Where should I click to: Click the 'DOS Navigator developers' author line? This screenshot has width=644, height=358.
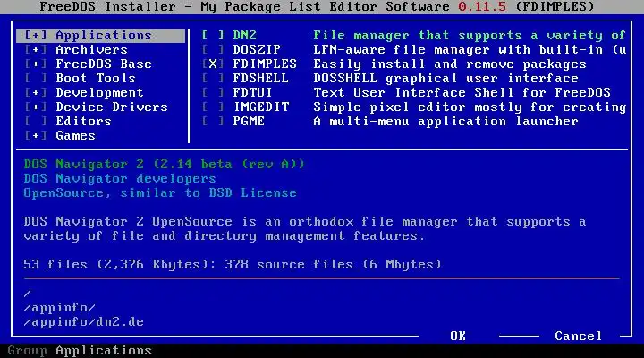click(120, 179)
